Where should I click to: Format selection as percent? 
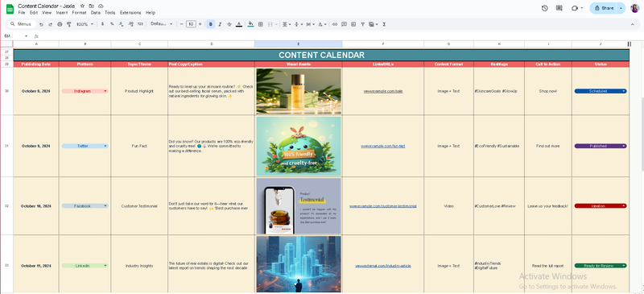tap(112, 24)
